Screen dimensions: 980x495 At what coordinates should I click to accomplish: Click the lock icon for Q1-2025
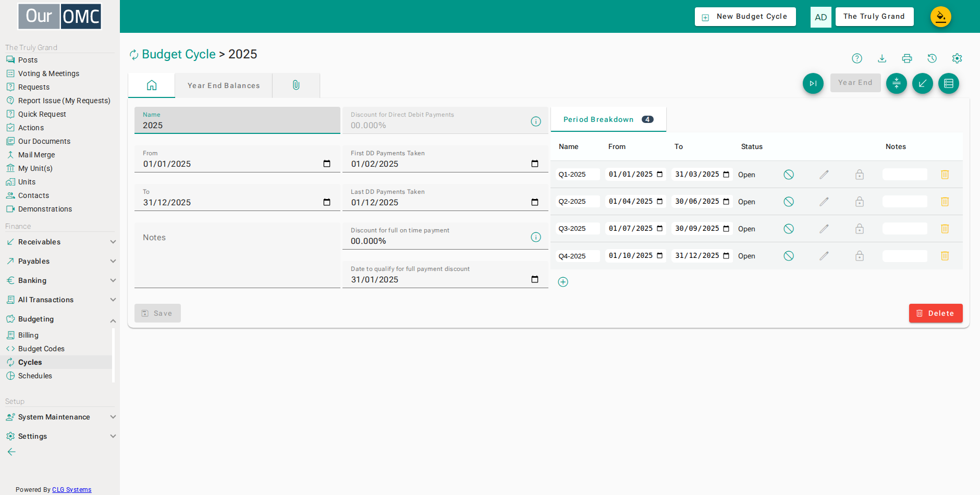point(860,175)
